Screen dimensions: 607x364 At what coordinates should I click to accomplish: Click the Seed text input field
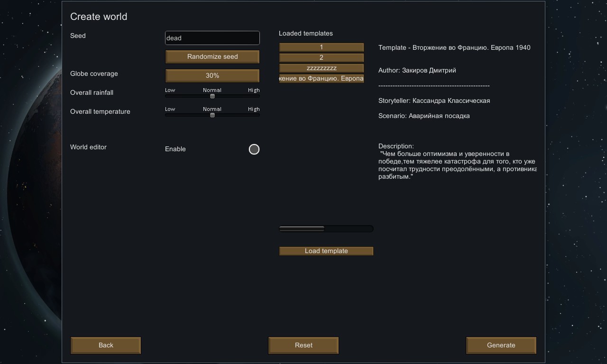[x=212, y=38]
